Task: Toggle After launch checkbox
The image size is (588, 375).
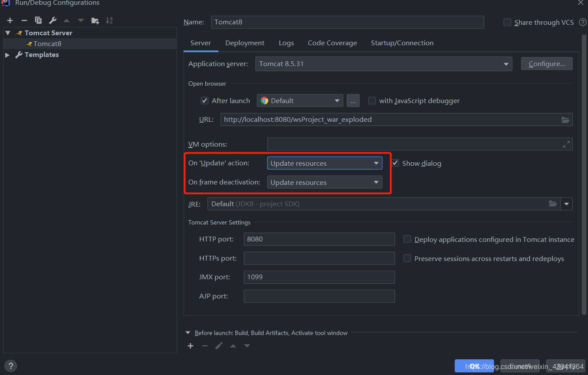Action: point(204,100)
